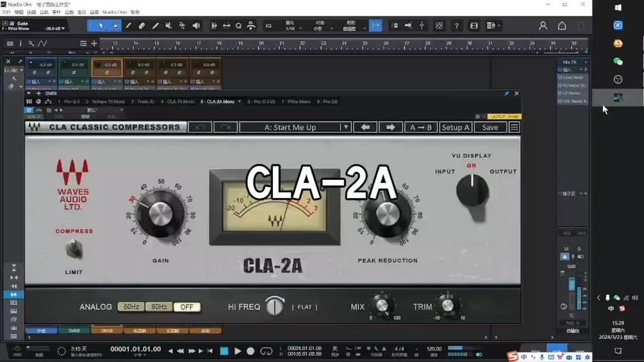Open the user account icon
The width and height of the screenshot is (644, 362).
tap(543, 26)
